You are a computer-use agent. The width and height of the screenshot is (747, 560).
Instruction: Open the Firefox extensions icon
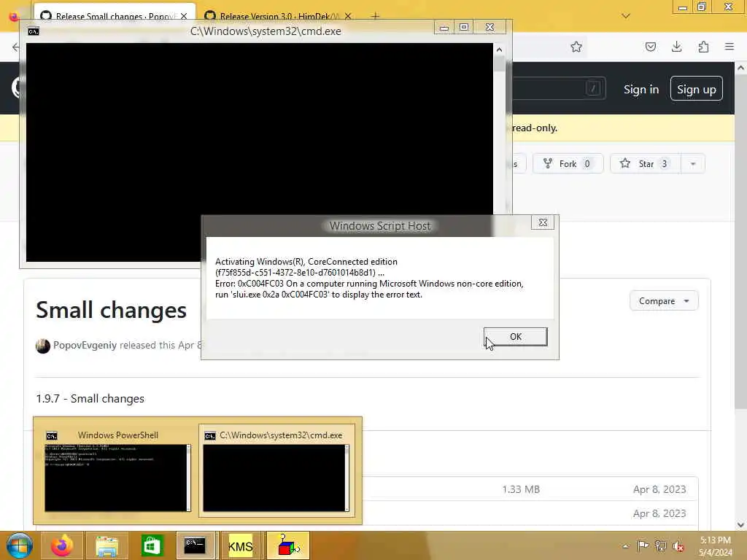tap(704, 47)
